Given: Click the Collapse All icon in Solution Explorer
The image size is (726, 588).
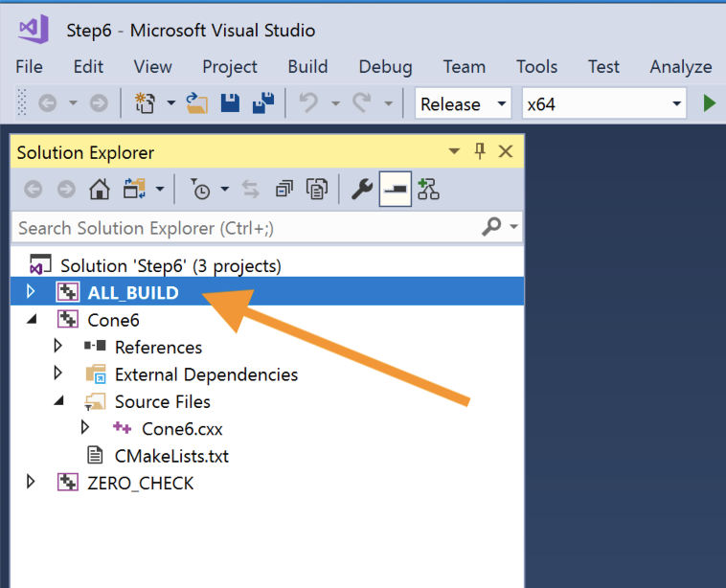Looking at the screenshot, I should pyautogui.click(x=284, y=190).
